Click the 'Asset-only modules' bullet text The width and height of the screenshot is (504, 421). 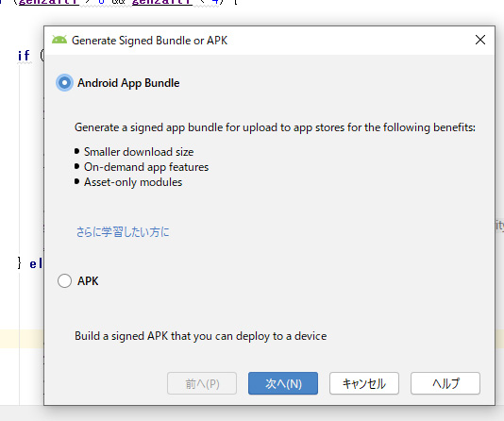point(133,182)
